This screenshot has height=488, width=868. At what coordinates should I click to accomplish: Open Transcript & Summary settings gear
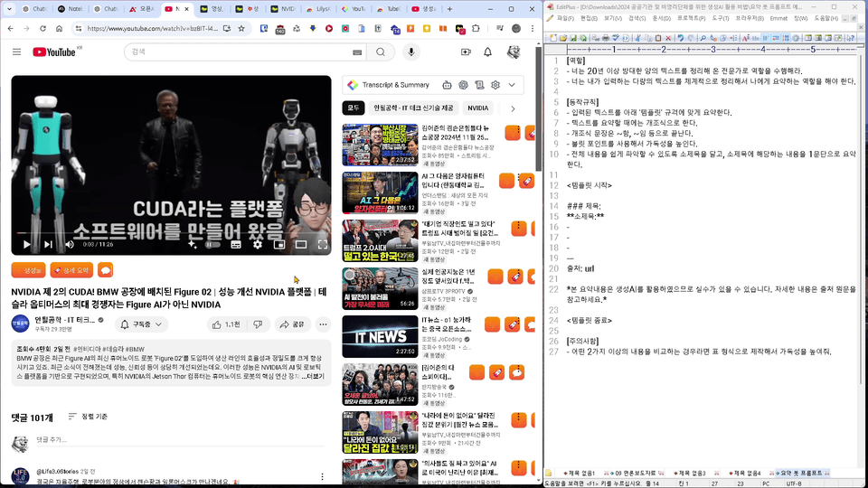(495, 85)
